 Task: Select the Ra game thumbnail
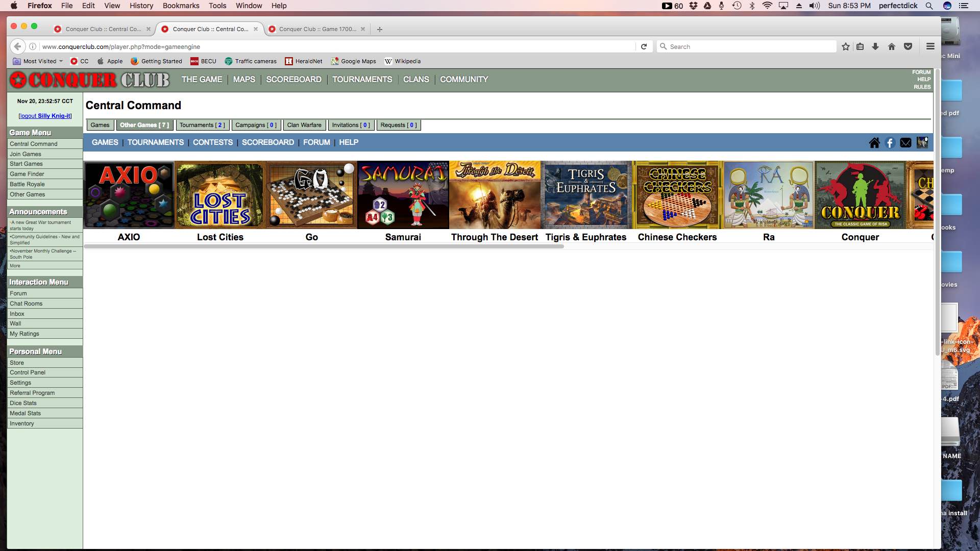[x=769, y=195]
